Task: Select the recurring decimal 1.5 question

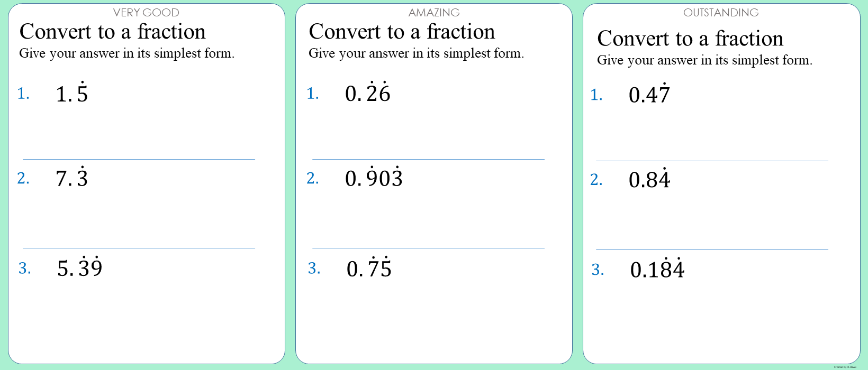Action: (x=72, y=94)
